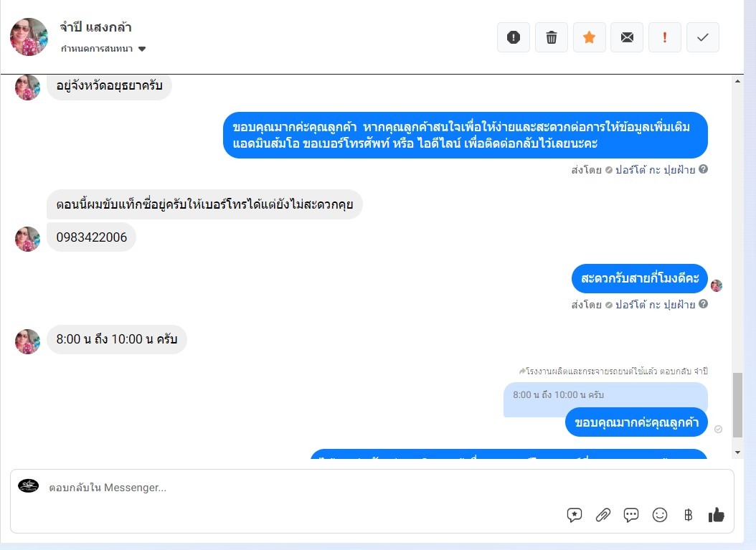
Task: Click the phone number message 0983422006
Action: coord(92,237)
